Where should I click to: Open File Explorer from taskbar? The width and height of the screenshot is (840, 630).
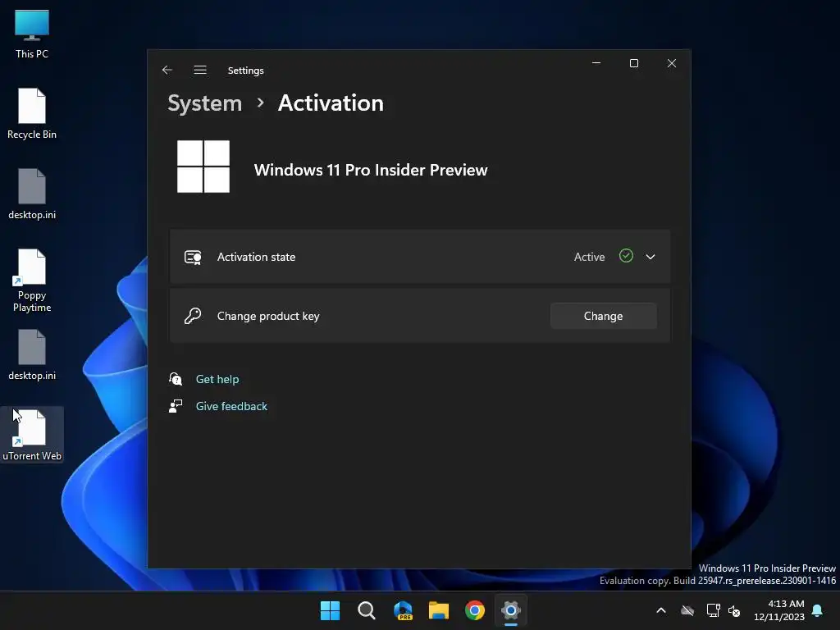point(439,610)
